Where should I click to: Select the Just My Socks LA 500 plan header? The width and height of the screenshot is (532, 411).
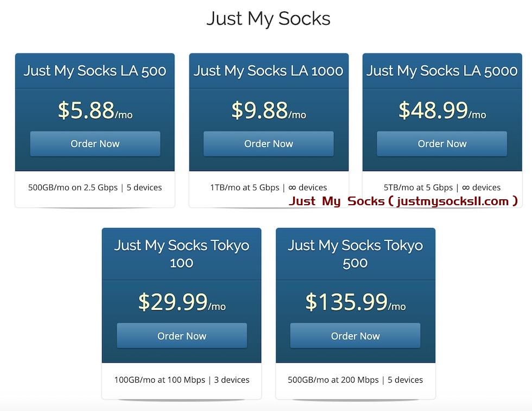pyautogui.click(x=95, y=71)
